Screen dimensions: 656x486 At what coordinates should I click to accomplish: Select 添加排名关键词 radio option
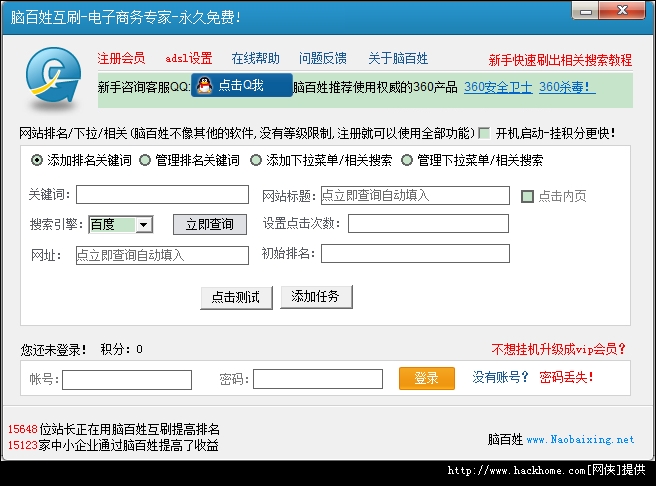(38, 160)
